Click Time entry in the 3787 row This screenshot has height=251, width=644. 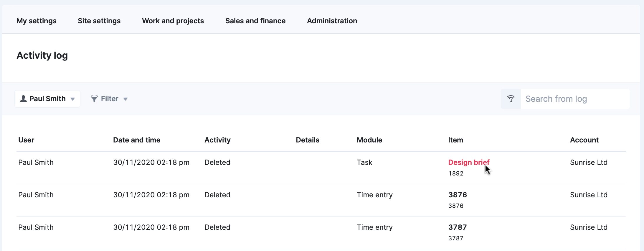(375, 227)
